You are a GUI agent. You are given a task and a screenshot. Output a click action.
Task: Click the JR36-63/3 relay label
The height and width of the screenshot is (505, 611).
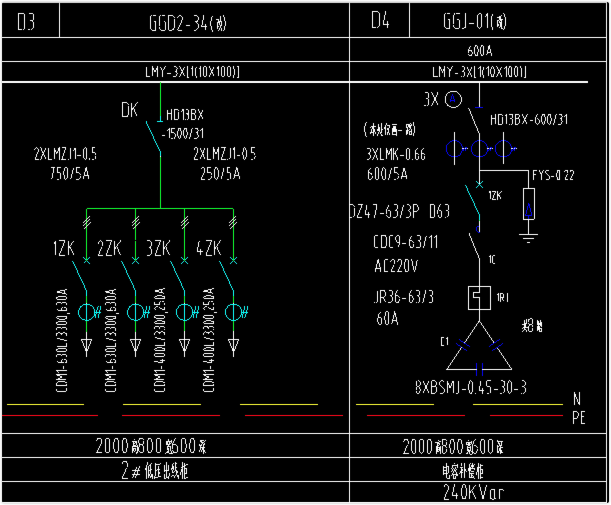pos(403,297)
